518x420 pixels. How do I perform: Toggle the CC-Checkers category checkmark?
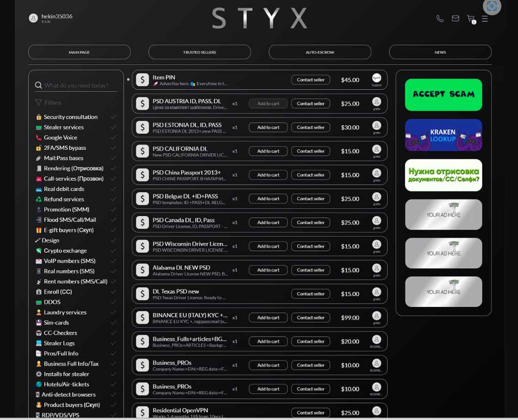[114, 333]
